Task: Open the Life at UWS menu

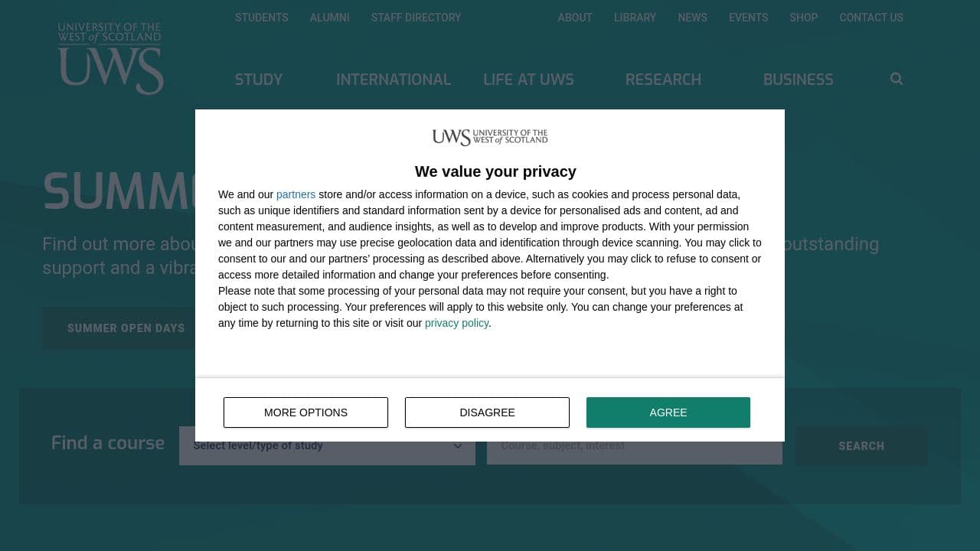Action: [528, 80]
